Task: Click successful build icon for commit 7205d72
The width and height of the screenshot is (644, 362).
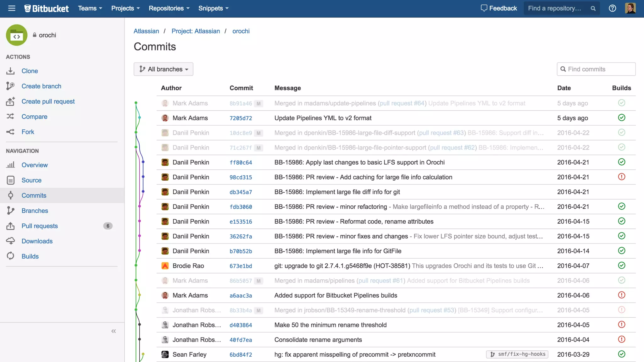Action: (621, 118)
